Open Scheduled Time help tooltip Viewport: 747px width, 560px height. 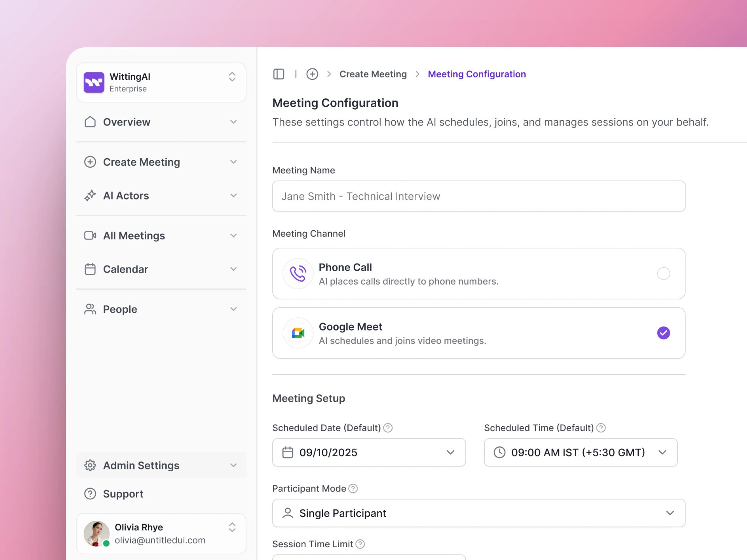pyautogui.click(x=601, y=428)
